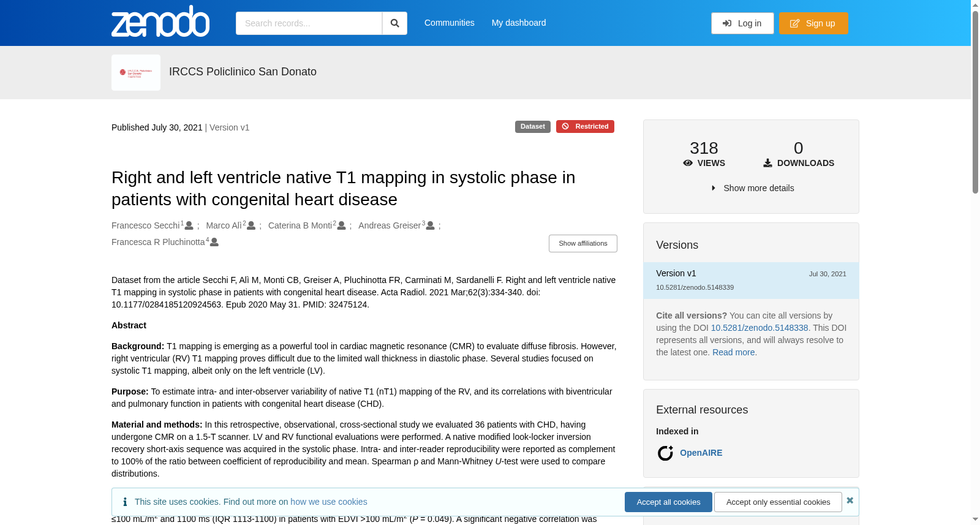Click the download icon beside DOWNLOADS
Image resolution: width=980 pixels, height=525 pixels.
pos(767,163)
